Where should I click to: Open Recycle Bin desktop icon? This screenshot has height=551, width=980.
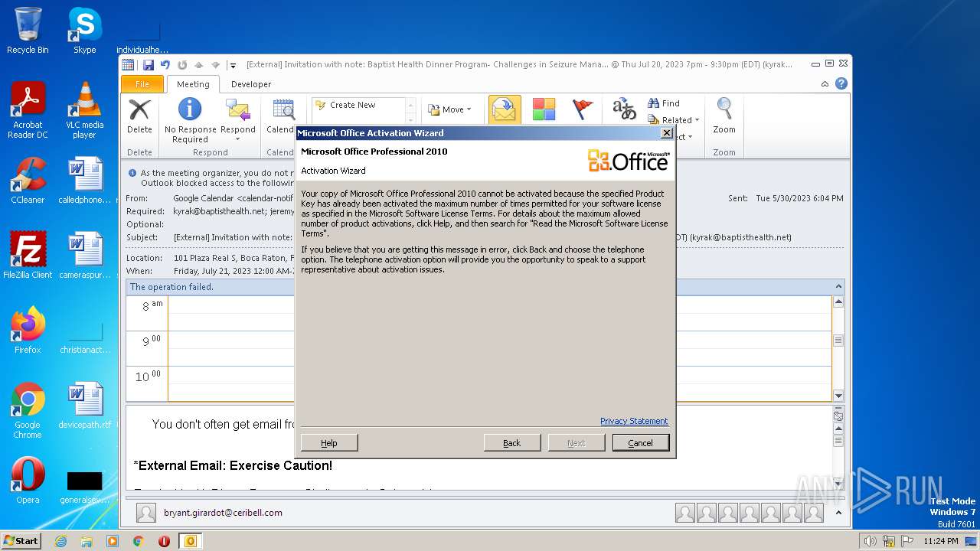(28, 30)
